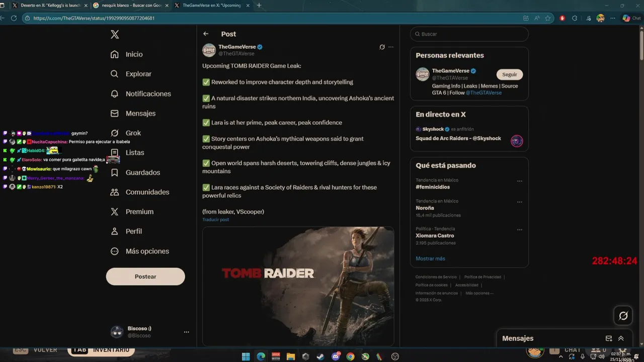Click the Biscoso account avatar
Viewport: 644px width, 362px height.
[x=117, y=332]
